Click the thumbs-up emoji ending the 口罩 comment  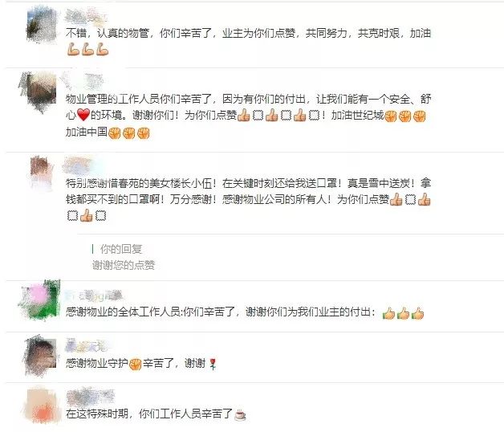click(86, 215)
